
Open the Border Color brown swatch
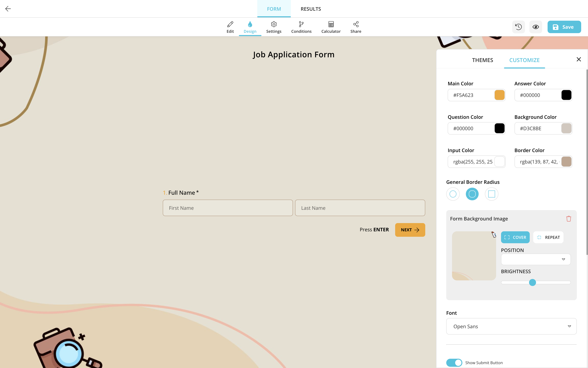tap(566, 162)
